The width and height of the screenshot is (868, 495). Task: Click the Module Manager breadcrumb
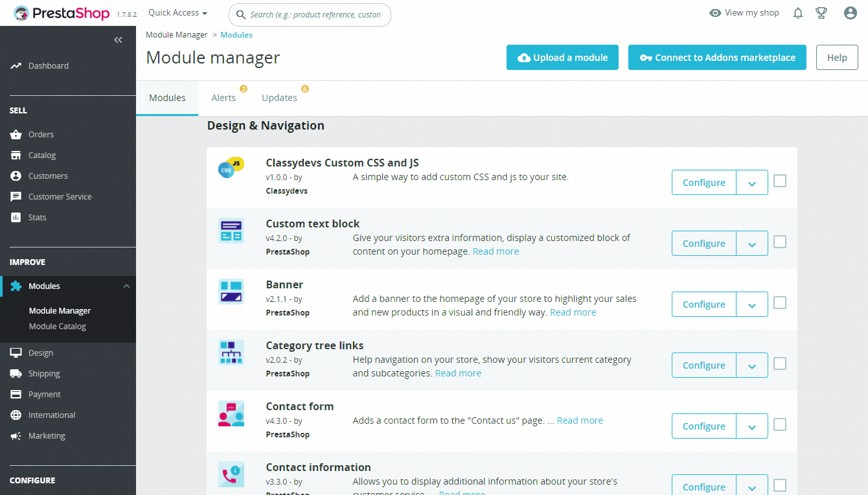(177, 35)
